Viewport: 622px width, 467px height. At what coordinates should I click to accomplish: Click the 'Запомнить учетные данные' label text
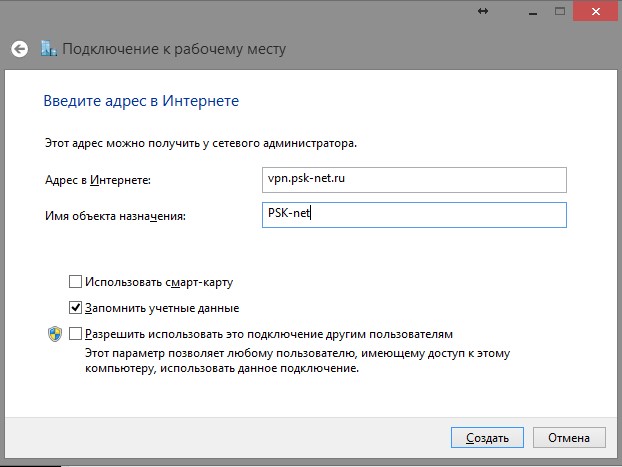pyautogui.click(x=162, y=308)
